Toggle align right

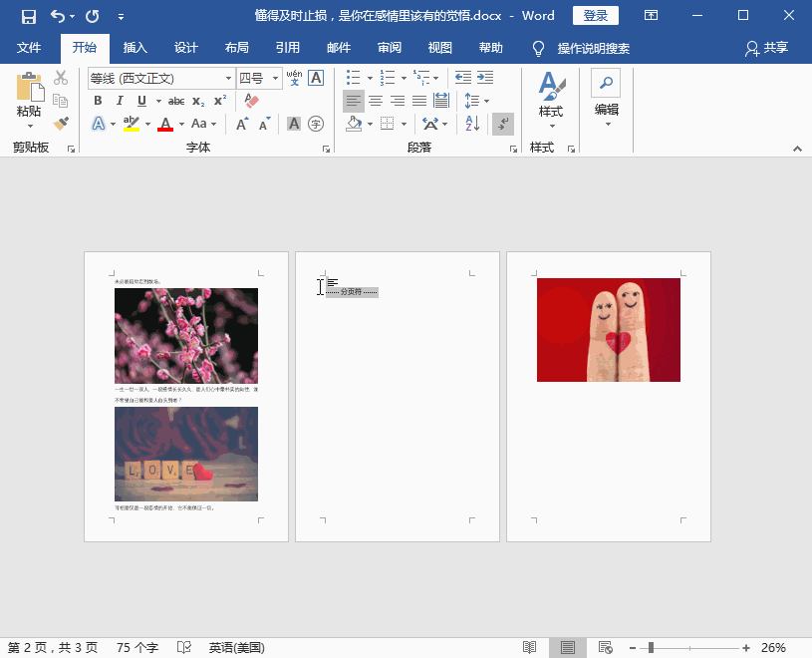[x=398, y=101]
